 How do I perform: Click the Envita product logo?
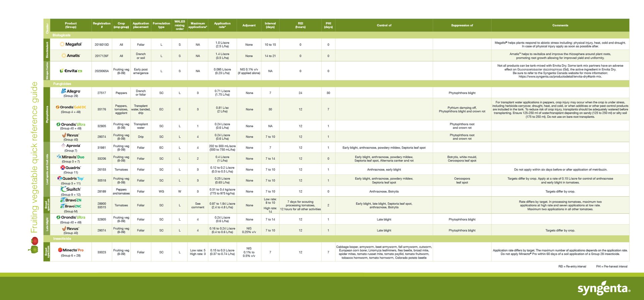click(x=71, y=71)
